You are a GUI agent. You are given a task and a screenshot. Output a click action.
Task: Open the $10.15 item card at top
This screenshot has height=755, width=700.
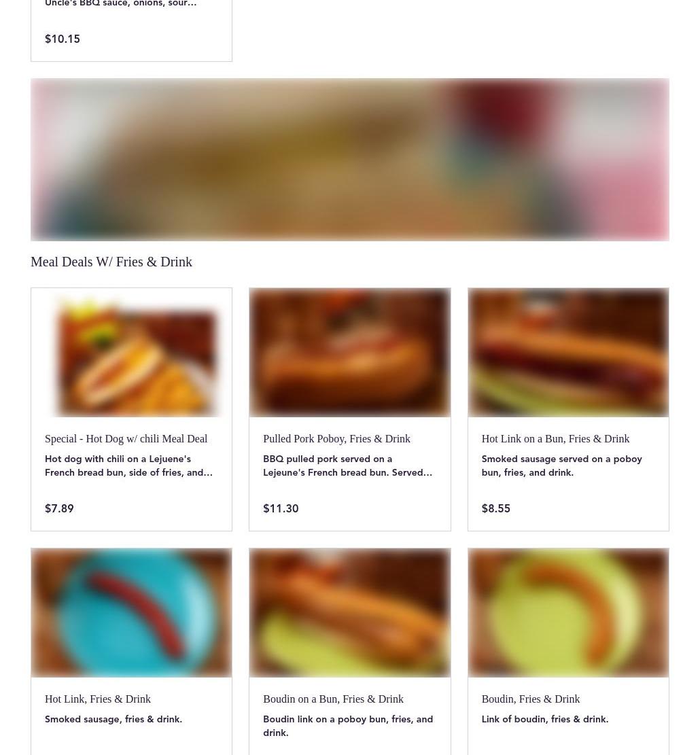131,31
